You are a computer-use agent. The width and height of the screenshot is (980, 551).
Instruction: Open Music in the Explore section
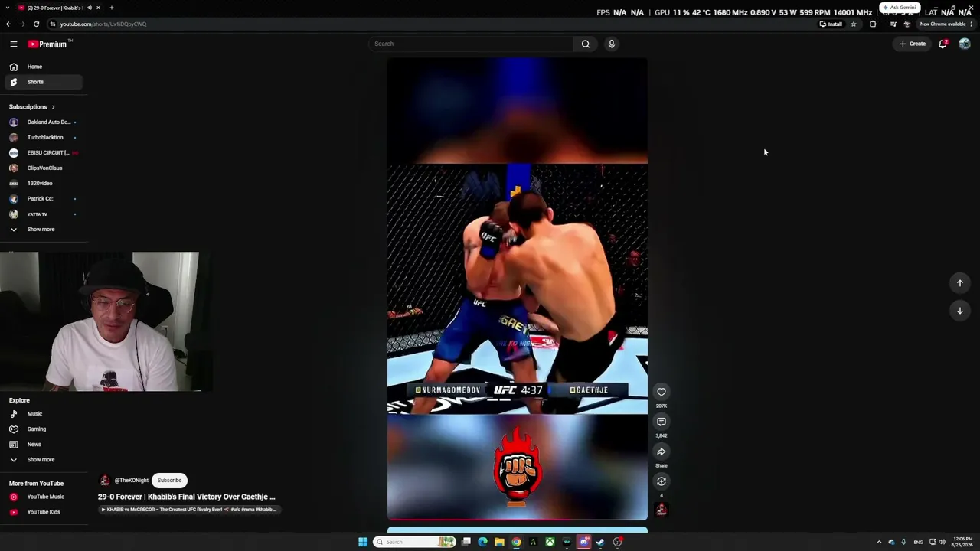click(43, 414)
